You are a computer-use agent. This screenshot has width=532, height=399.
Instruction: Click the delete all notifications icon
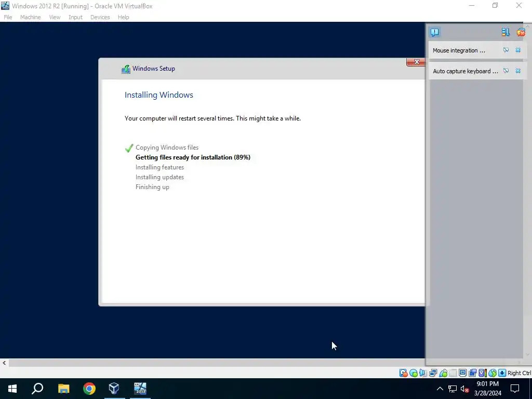pos(521,32)
